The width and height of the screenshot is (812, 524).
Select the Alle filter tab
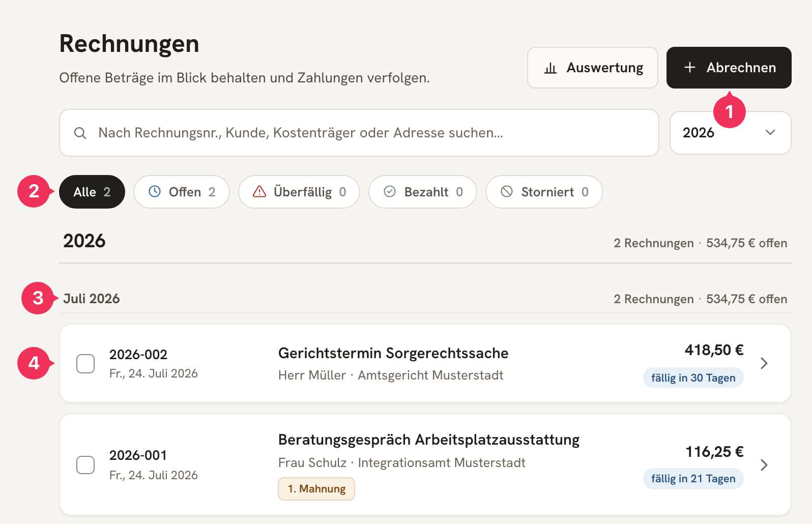pos(92,192)
